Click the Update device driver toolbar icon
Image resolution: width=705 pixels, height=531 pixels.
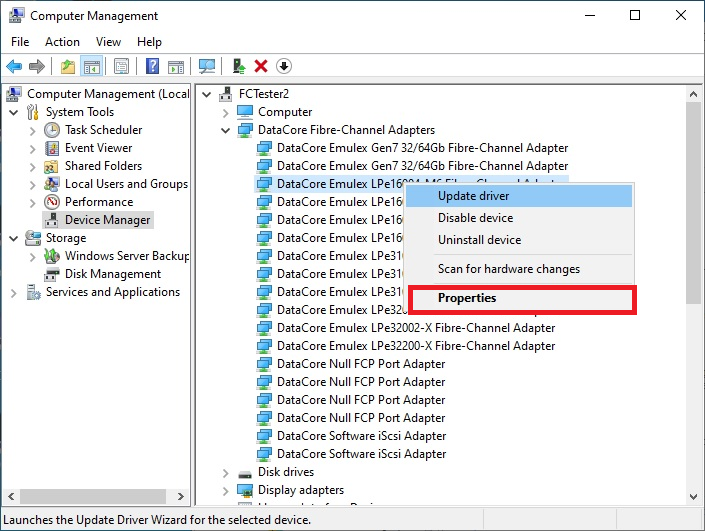(239, 66)
